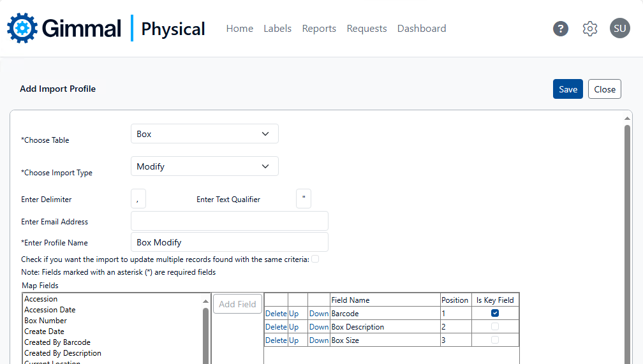This screenshot has height=364, width=643.
Task: Uncheck Is Key Field for Barcode
Action: point(495,313)
